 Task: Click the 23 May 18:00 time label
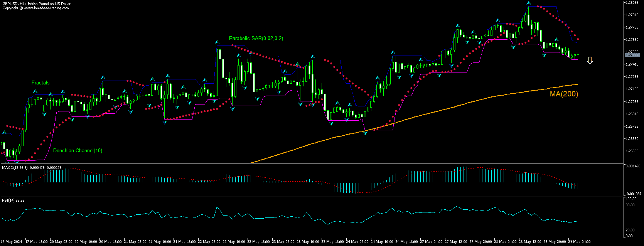pos(333,242)
